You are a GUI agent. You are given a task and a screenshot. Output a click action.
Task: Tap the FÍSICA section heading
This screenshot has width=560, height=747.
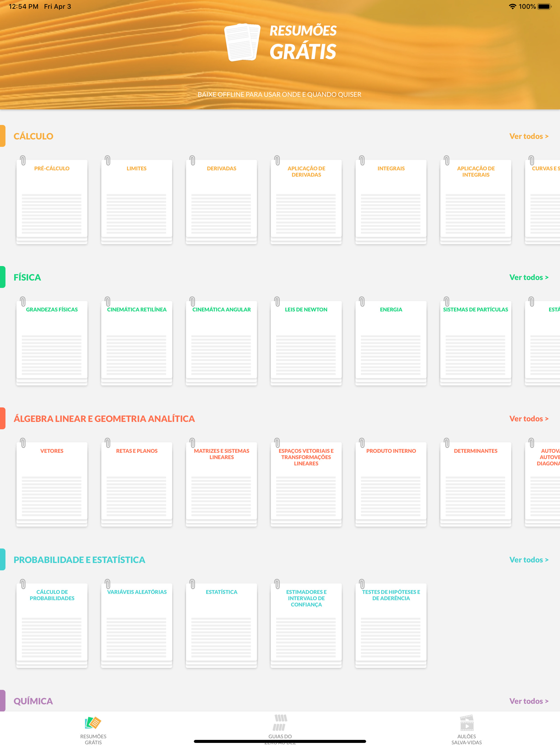(x=27, y=277)
